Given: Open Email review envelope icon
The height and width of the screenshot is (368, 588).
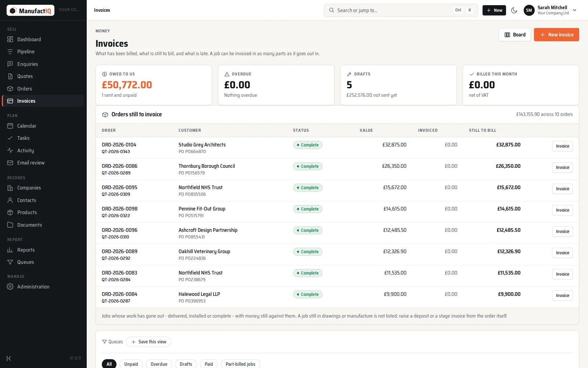Looking at the screenshot, I should (10, 163).
